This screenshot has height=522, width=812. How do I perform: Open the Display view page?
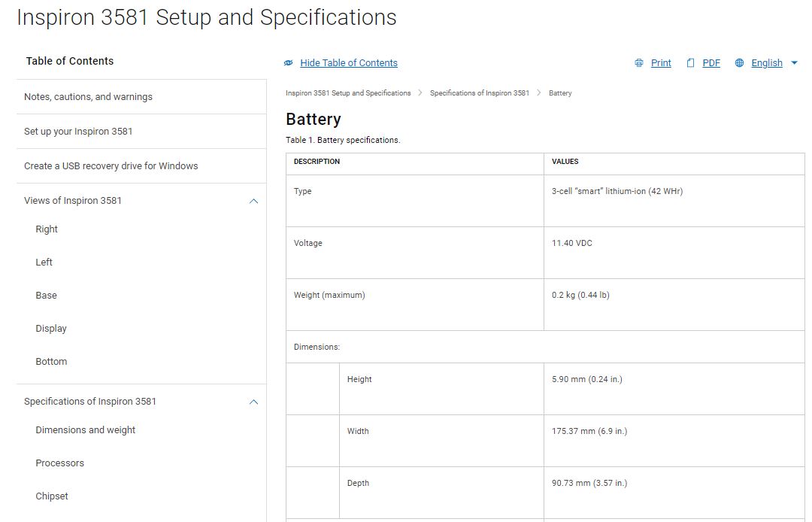click(51, 329)
